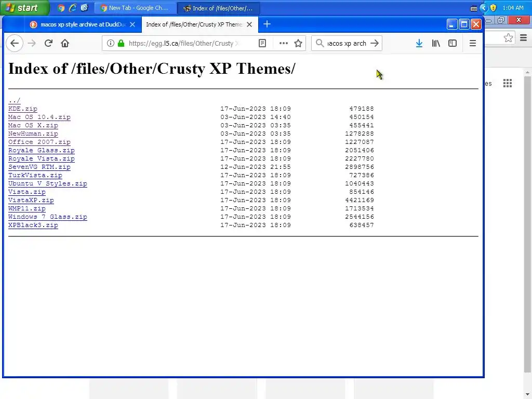Toggle Firefox sidebar icon
This screenshot has width=532, height=399.
pyautogui.click(x=453, y=43)
